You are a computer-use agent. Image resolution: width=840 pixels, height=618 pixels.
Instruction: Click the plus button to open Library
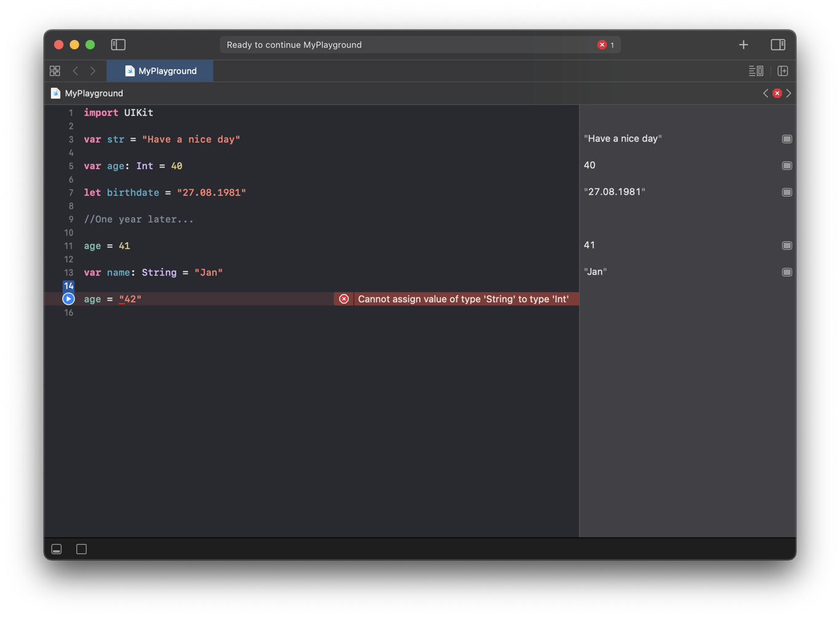[x=743, y=44]
